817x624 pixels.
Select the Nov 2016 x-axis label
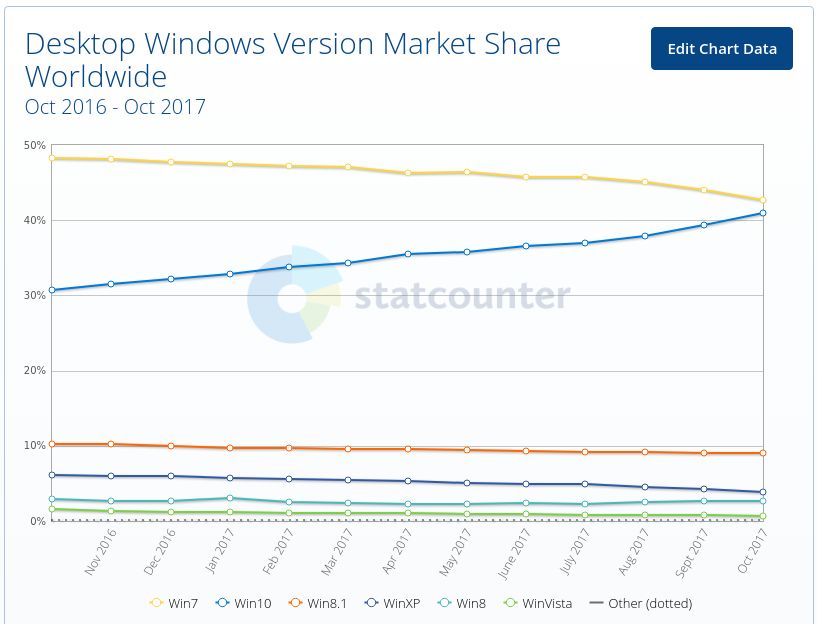click(99, 552)
